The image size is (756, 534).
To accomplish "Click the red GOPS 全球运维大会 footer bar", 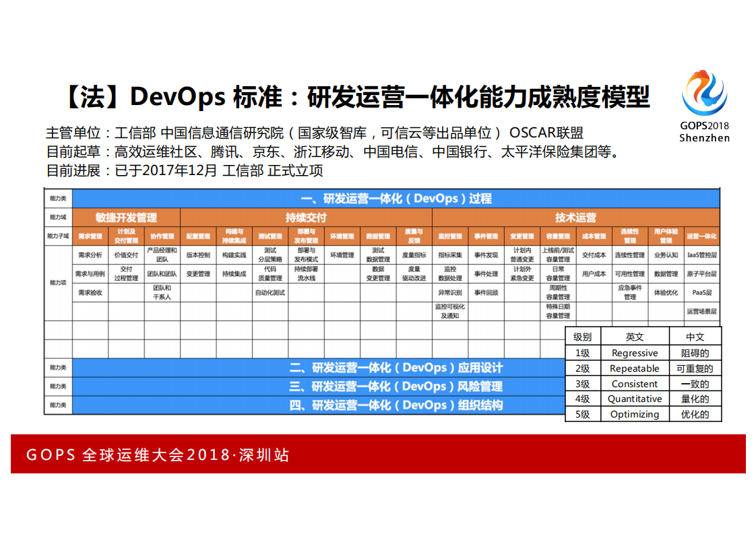I will 378,455.
